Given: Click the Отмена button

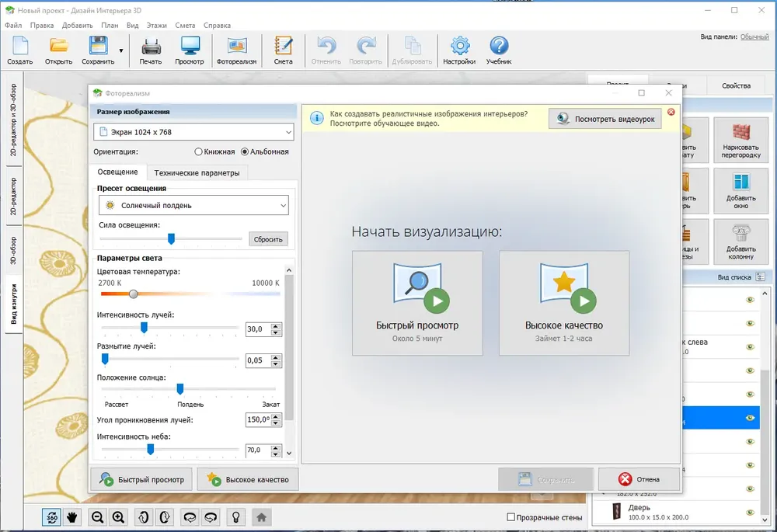Looking at the screenshot, I should tap(639, 479).
